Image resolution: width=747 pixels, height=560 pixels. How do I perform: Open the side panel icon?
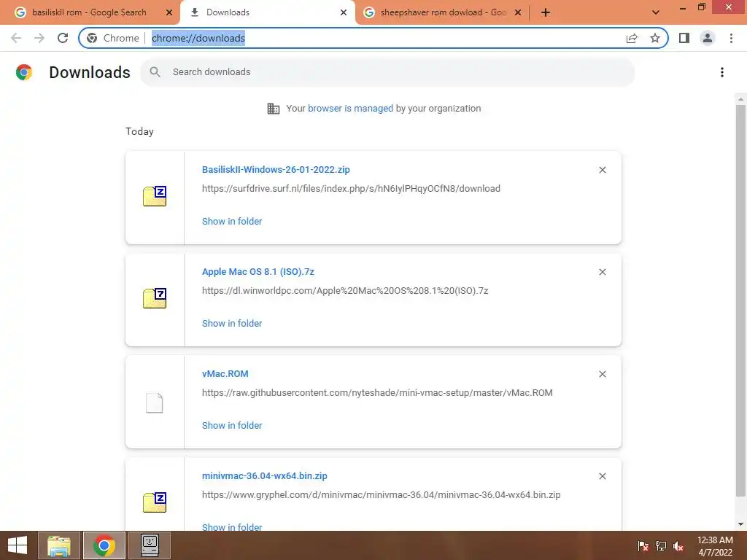684,38
